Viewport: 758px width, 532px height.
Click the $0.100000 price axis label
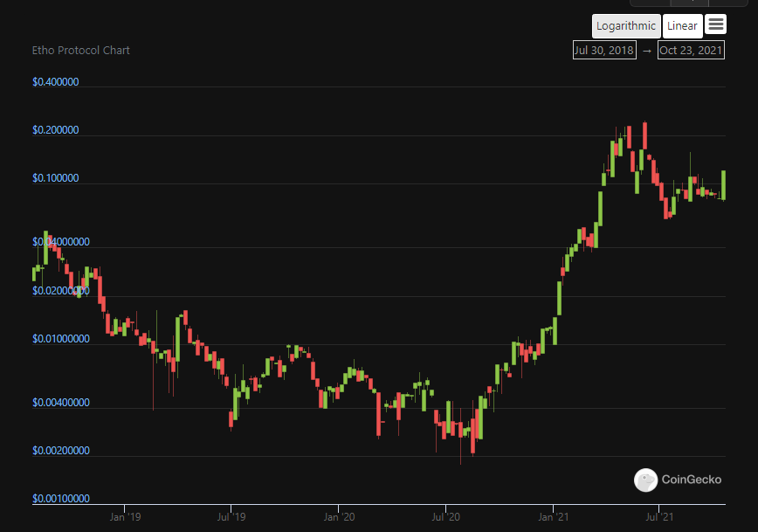[56, 178]
